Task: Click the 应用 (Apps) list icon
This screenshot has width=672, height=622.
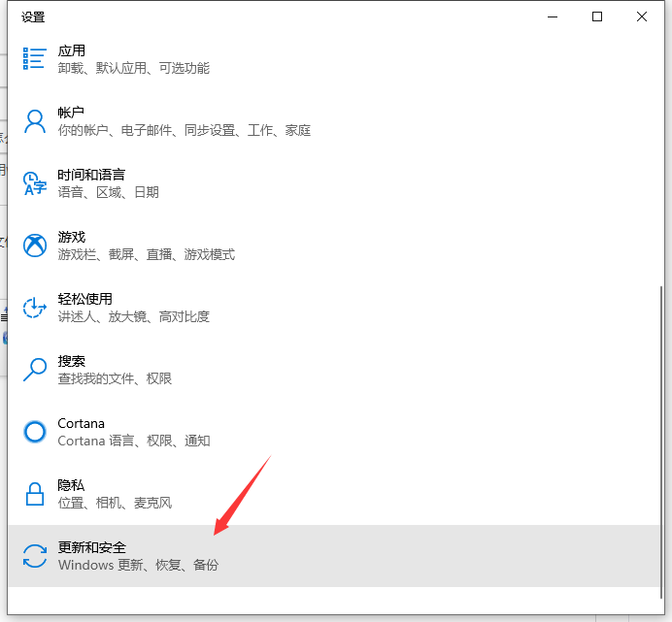Action: [x=35, y=59]
